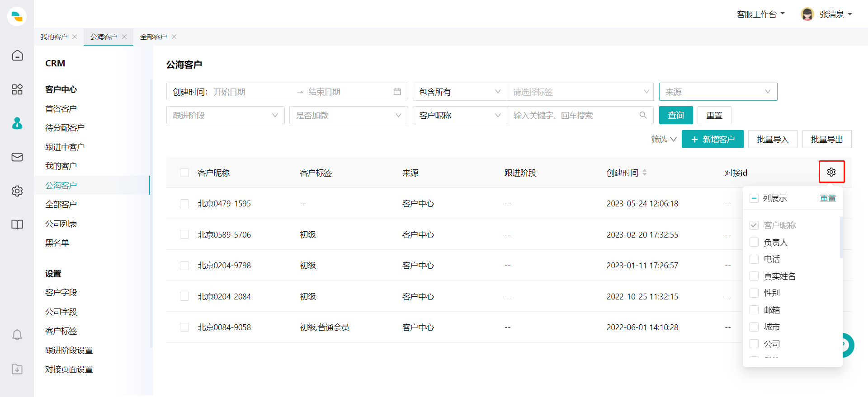Enable the 负责人 column checkbox
This screenshot has width=868, height=397.
[x=754, y=242]
